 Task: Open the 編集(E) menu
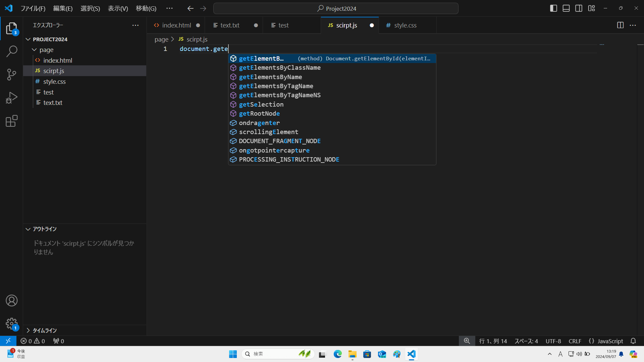[x=63, y=8]
